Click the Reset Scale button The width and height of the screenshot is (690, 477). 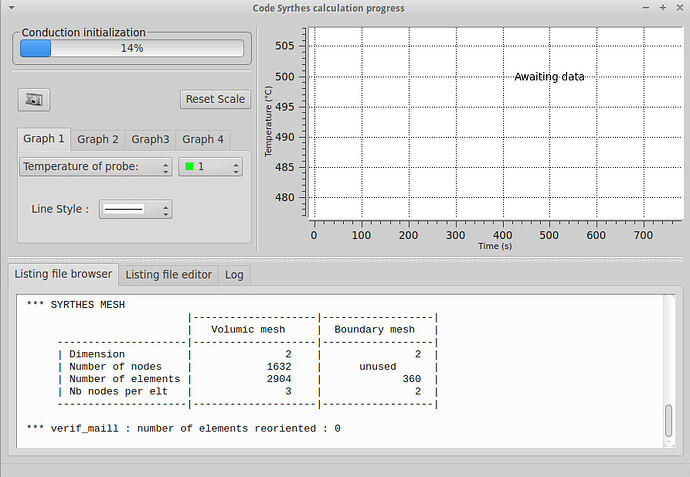pyautogui.click(x=215, y=99)
